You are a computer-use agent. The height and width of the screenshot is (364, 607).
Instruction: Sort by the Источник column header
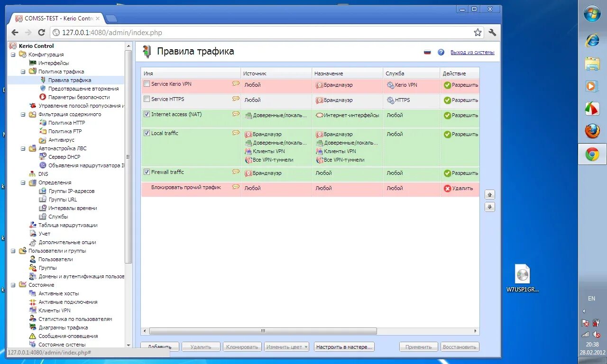[276, 73]
